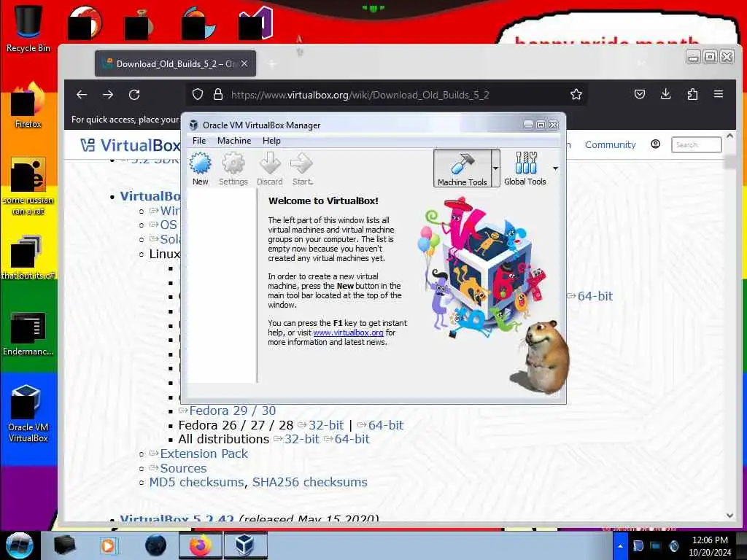This screenshot has height=560, width=747.
Task: Go forward in Firefox
Action: [x=108, y=95]
